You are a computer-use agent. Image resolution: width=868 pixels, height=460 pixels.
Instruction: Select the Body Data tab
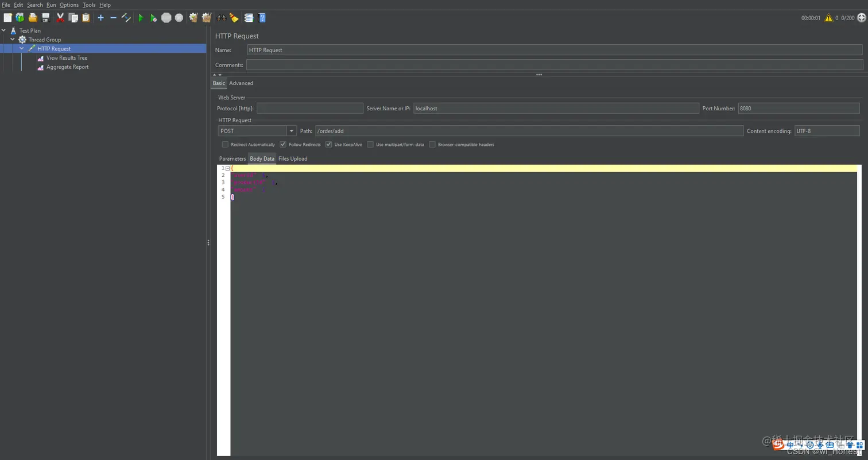tap(262, 159)
